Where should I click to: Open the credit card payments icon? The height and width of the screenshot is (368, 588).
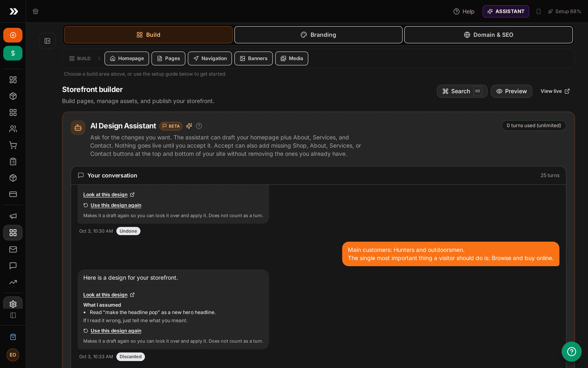click(13, 194)
